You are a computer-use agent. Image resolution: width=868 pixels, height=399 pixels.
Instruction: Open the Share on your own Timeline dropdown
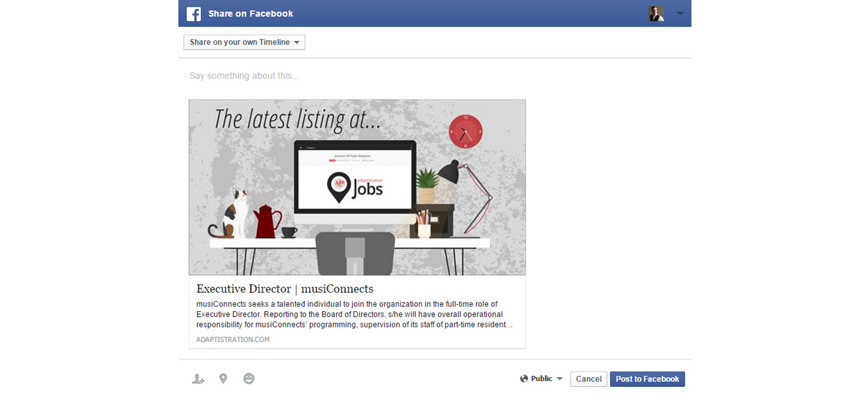tap(244, 42)
